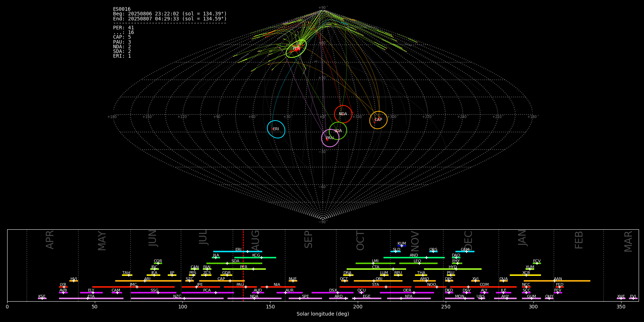Click the green SDA activity bar in timeline
The width and height of the screenshot is (644, 322).
tap(234, 263)
